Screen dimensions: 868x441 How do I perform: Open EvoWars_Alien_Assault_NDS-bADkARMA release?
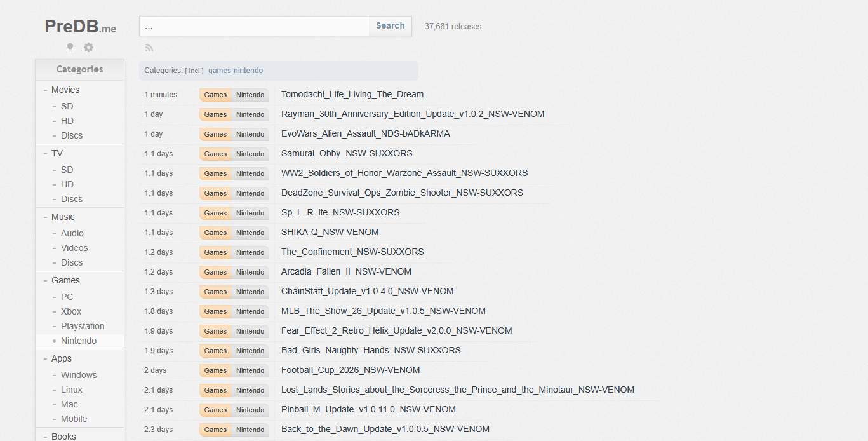pos(366,134)
